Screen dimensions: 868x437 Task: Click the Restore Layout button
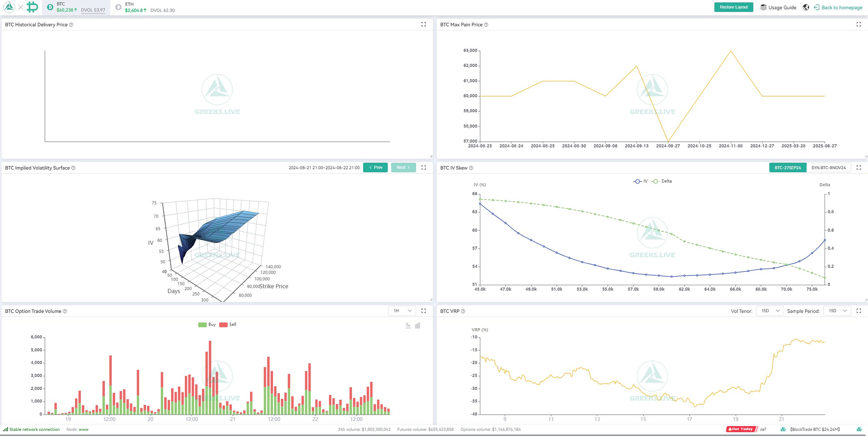tap(733, 7)
